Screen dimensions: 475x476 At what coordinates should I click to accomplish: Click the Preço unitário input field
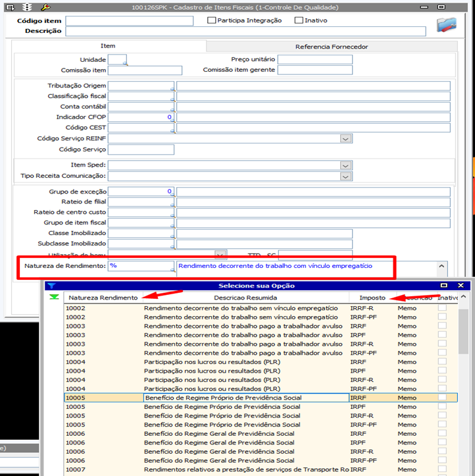pos(315,59)
